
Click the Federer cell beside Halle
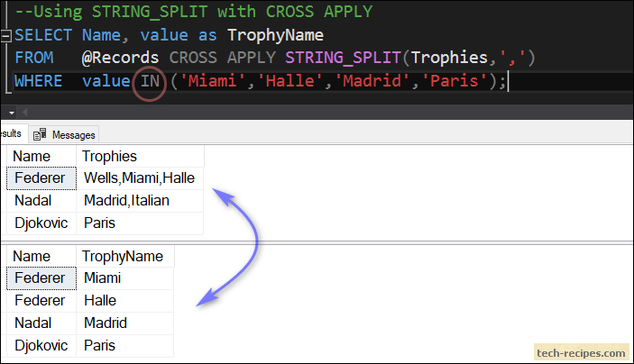click(x=41, y=301)
